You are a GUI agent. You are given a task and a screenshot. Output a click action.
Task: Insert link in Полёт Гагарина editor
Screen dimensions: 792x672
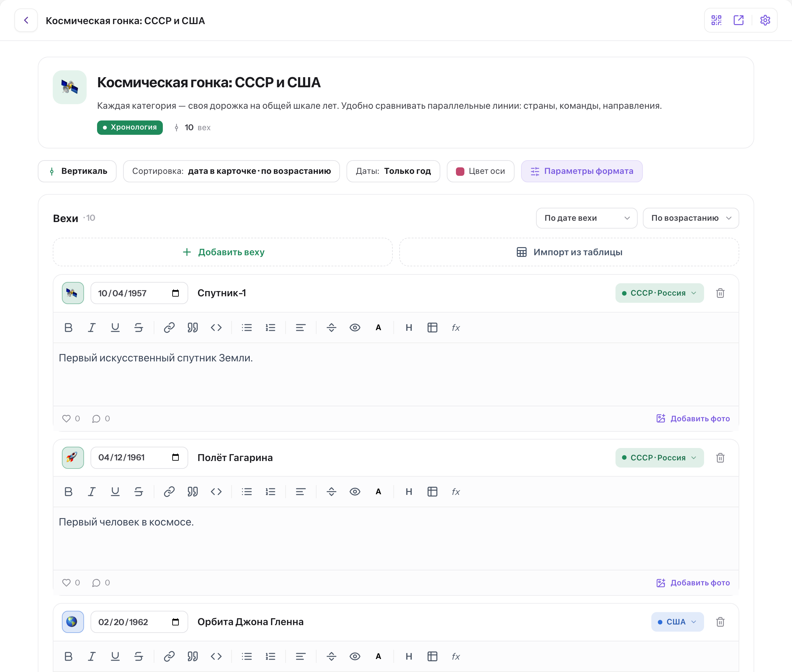169,492
